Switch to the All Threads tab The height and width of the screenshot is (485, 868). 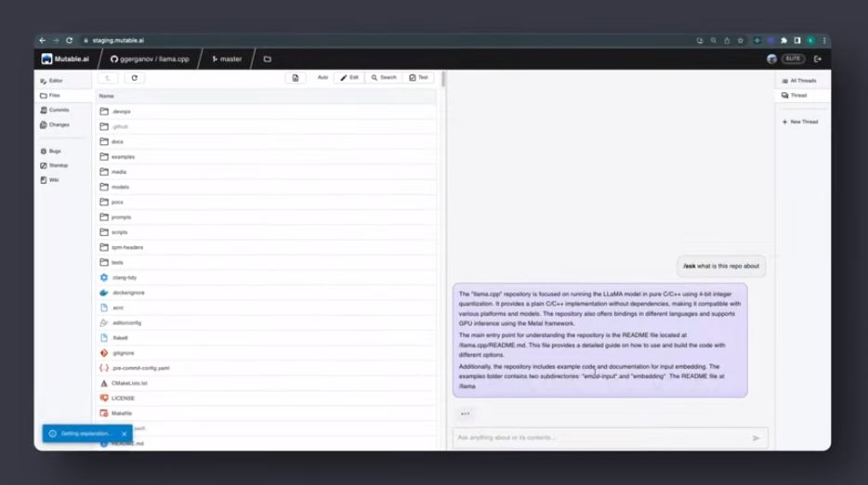click(799, 81)
